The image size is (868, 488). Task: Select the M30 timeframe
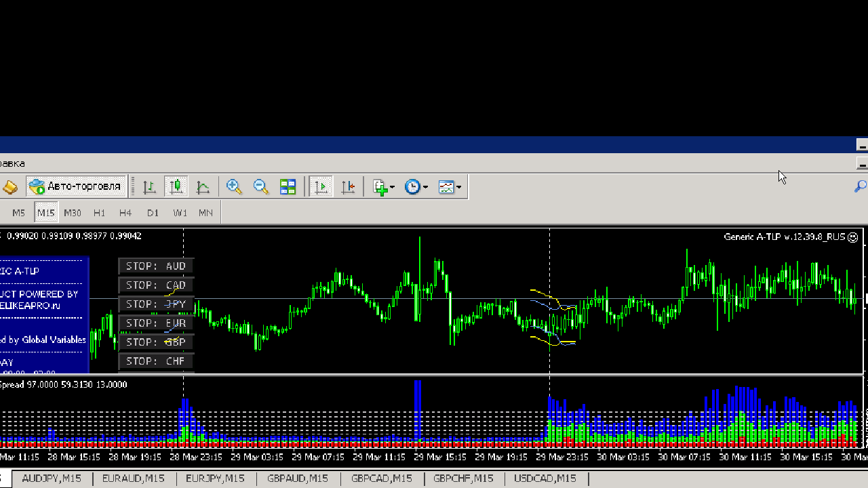point(73,213)
